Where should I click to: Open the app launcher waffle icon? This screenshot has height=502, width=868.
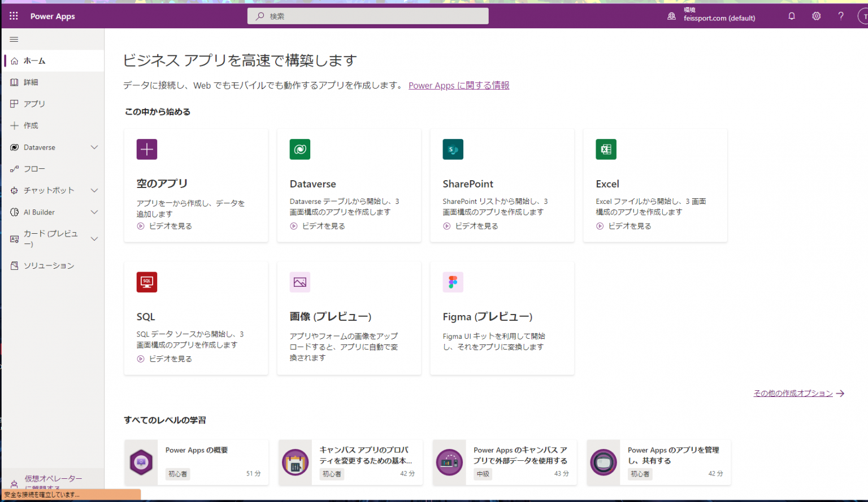[x=14, y=16]
